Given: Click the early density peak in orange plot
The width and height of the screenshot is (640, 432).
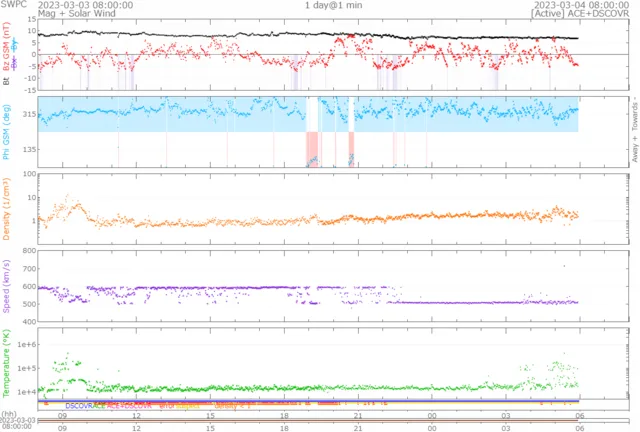Looking at the screenshot, I should point(68,200).
